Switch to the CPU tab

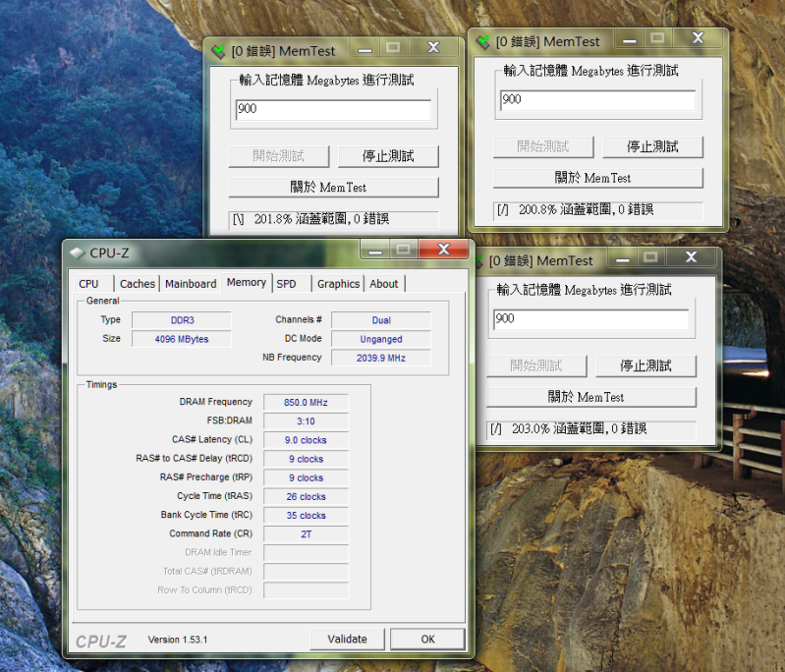(89, 284)
